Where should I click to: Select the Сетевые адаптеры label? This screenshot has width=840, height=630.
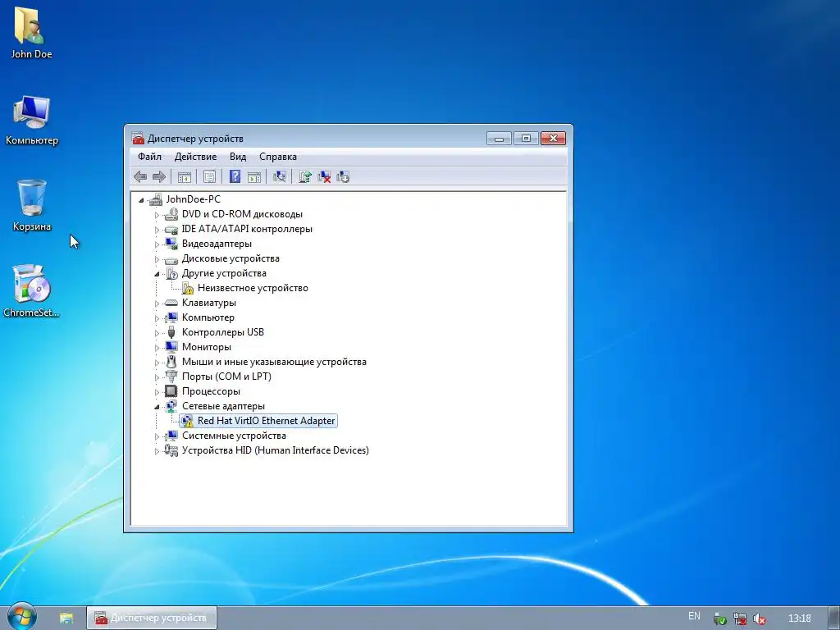click(223, 406)
